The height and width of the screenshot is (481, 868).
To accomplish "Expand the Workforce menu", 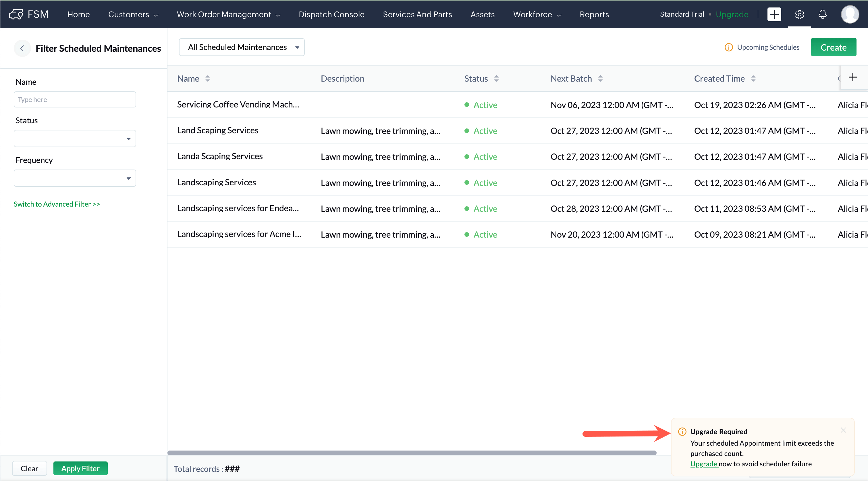I will pos(537,14).
